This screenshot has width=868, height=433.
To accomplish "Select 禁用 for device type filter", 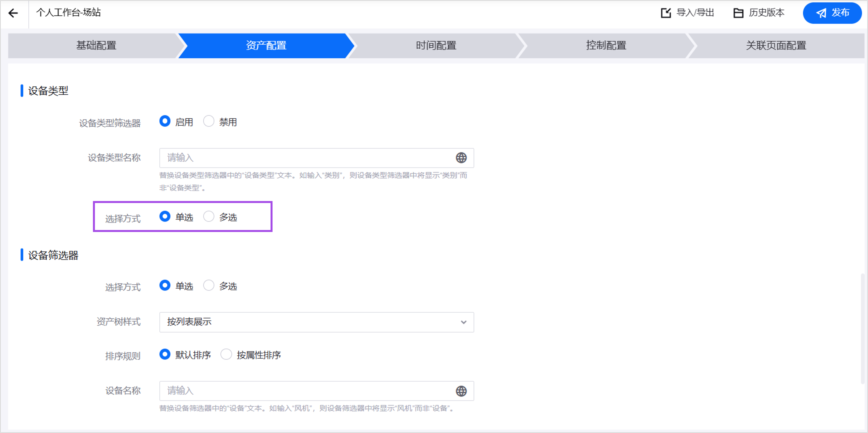I will tap(209, 121).
